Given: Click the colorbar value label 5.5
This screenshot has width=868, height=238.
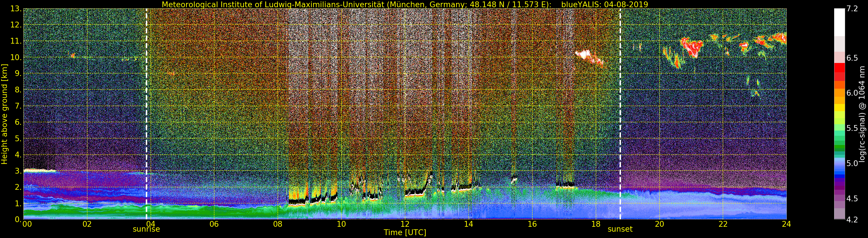Looking at the screenshot, I should coord(852,128).
